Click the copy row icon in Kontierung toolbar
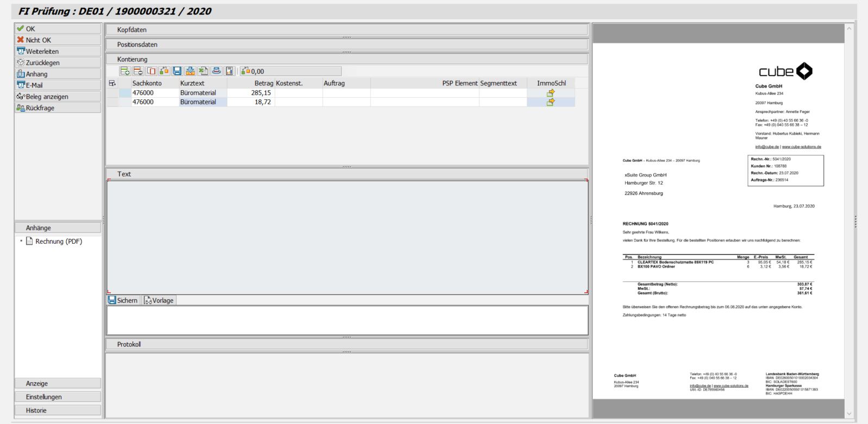 151,71
